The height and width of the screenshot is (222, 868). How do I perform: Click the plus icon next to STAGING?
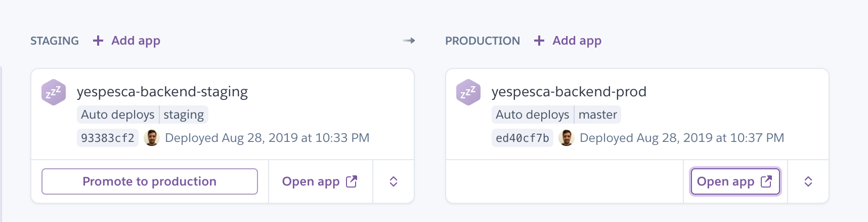pos(98,41)
